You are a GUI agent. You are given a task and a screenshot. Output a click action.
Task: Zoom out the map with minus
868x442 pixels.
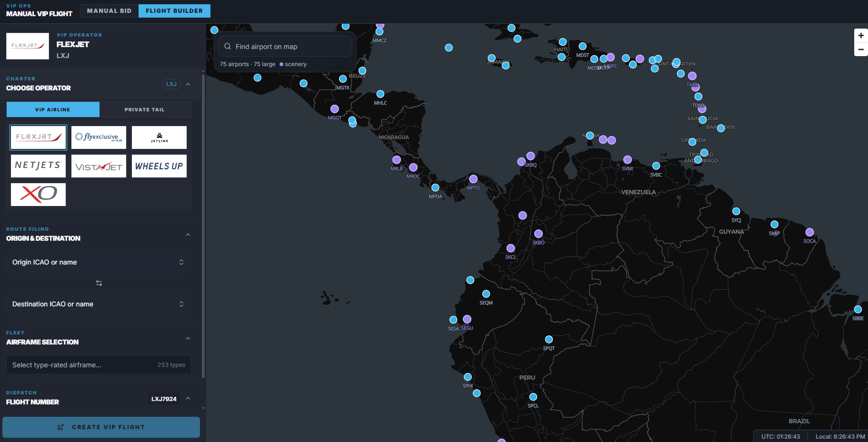(x=861, y=49)
